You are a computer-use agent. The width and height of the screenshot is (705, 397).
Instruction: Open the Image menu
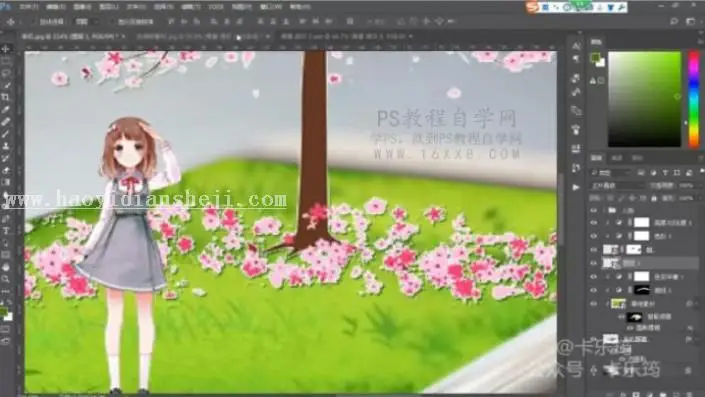pos(82,7)
